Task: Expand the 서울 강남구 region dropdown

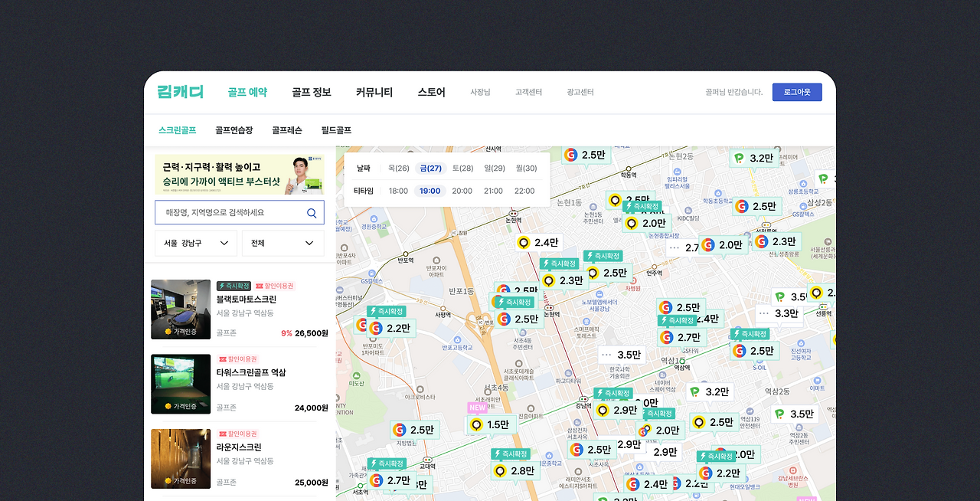Action: point(196,243)
